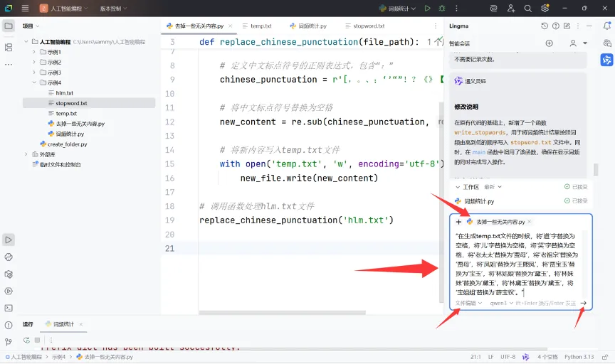The image size is (615, 364).
Task: Switch to 词频统计.py editor tab
Action: (x=308, y=26)
